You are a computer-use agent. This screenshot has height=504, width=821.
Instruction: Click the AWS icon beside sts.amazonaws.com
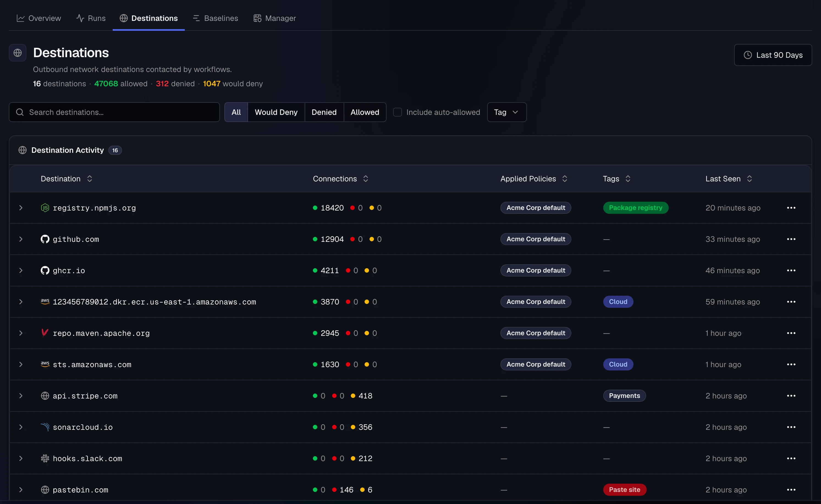[45, 364]
